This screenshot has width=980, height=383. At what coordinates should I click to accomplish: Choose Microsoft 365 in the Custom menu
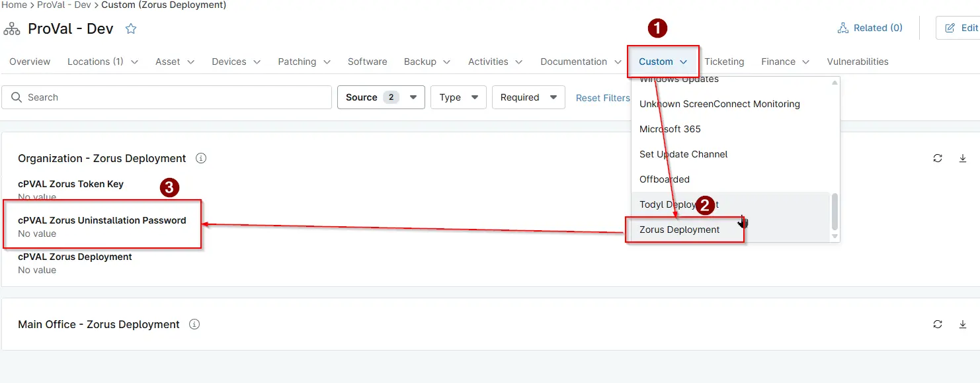click(x=670, y=129)
